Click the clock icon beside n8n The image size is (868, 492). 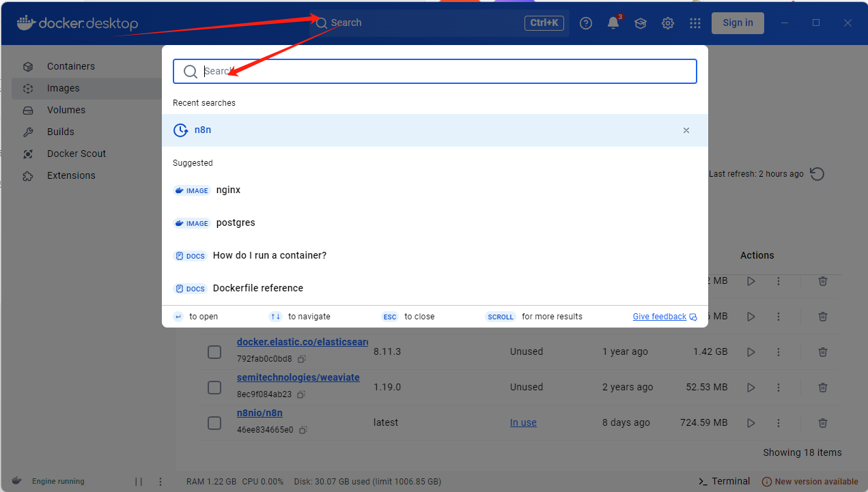coord(181,130)
